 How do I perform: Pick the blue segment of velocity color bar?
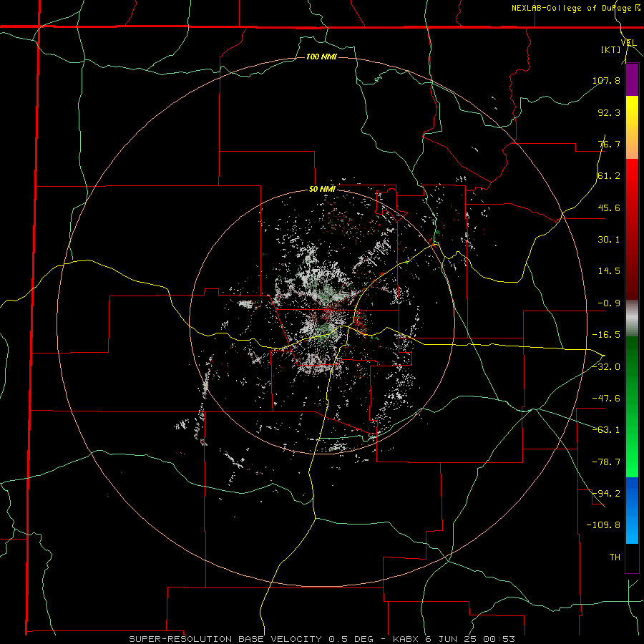[x=632, y=510]
